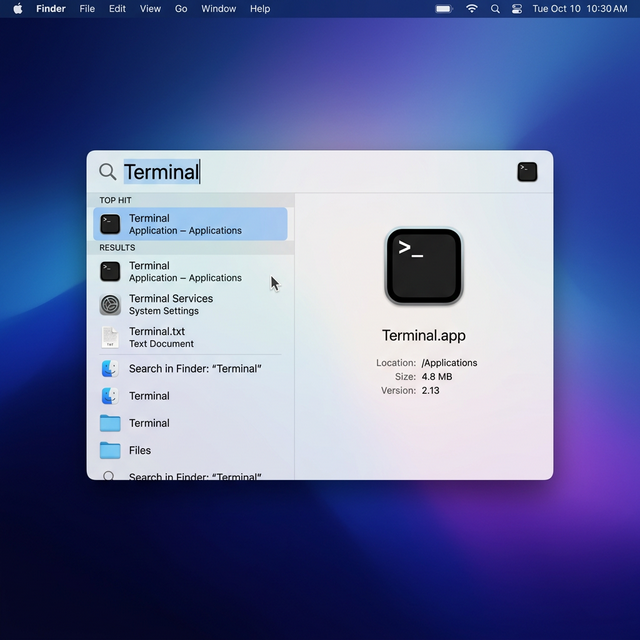Open the File menu
Screen dimensions: 640x640
(x=87, y=9)
